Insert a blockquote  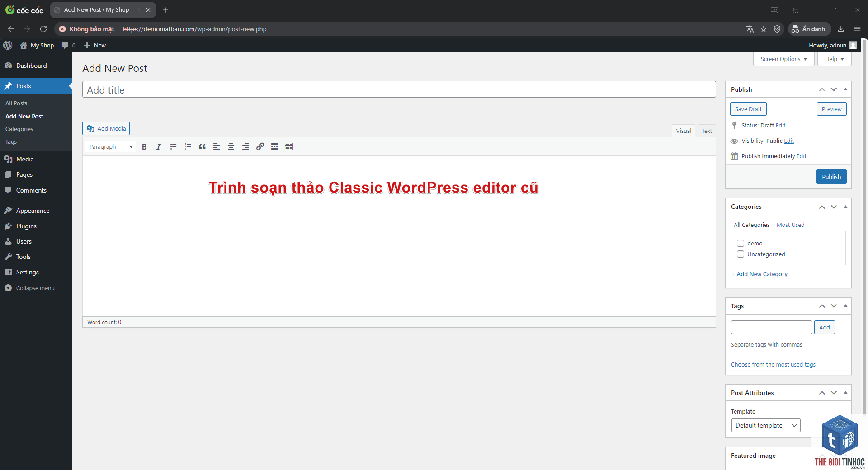[x=202, y=146]
